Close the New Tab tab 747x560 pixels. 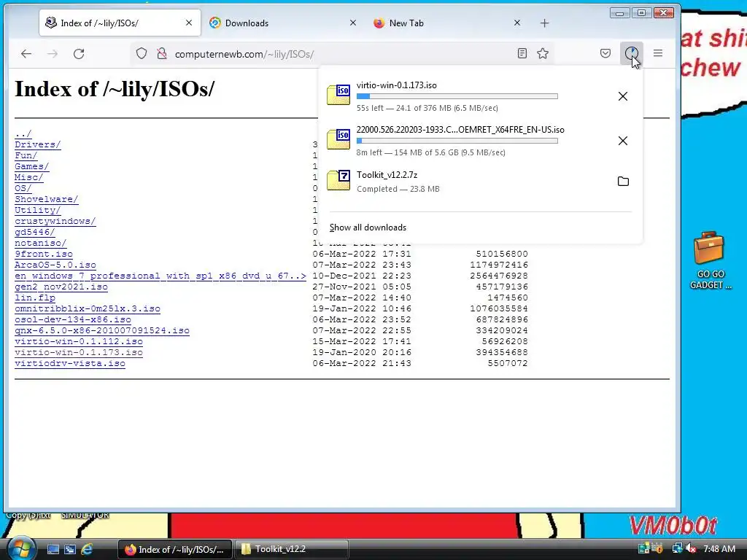tap(517, 23)
